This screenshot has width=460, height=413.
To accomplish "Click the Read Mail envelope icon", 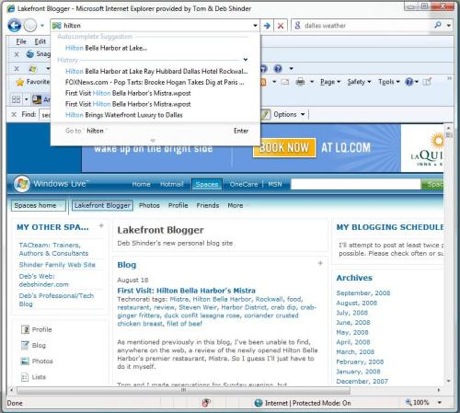I will [285, 82].
